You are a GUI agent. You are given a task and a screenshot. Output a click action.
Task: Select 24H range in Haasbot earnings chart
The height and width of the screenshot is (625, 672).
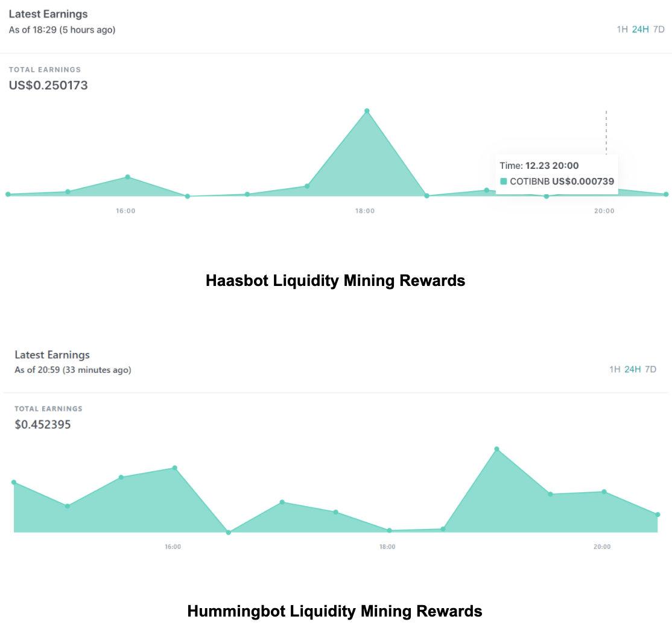click(x=640, y=30)
